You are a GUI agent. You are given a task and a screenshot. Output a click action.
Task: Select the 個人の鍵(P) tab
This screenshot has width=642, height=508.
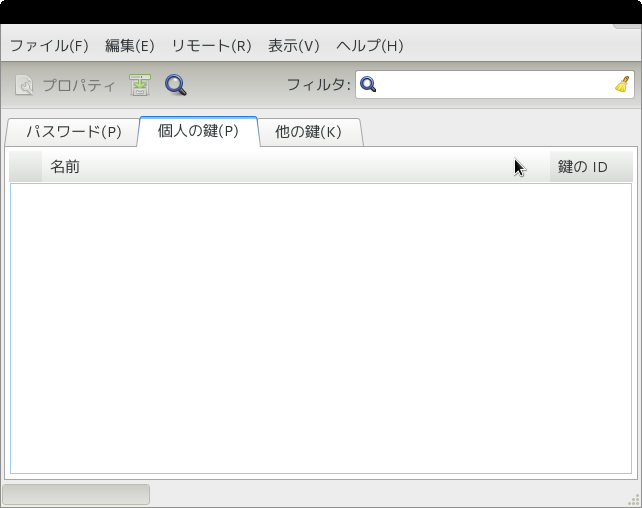tap(198, 131)
